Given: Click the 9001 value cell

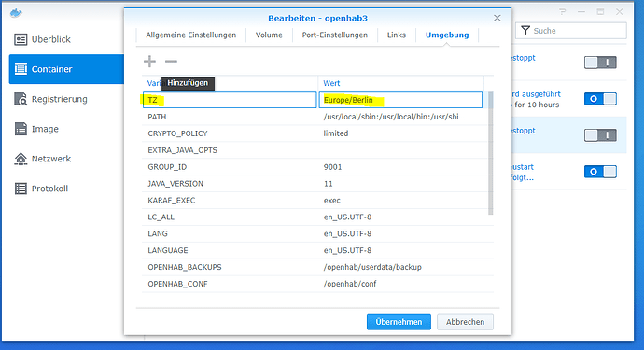Looking at the screenshot, I should [332, 167].
